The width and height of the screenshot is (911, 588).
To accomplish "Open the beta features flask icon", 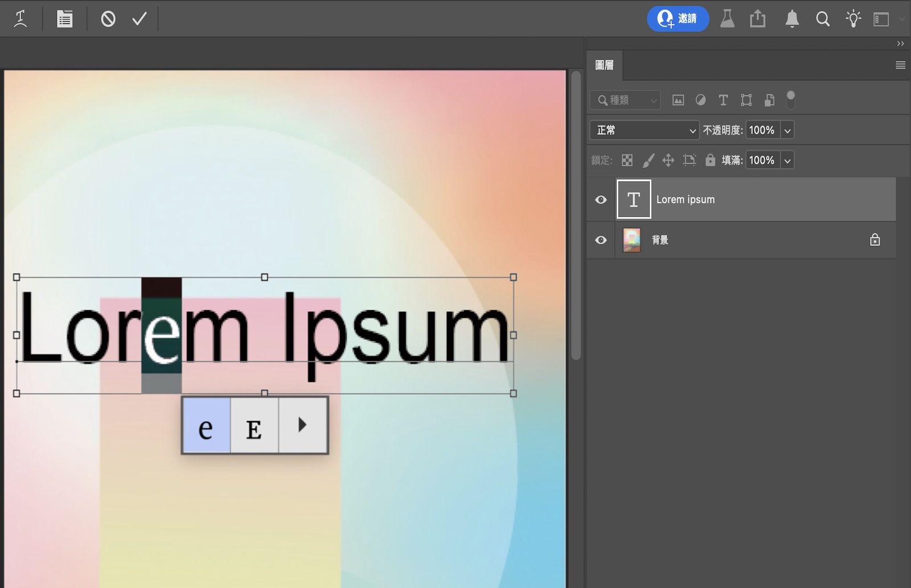I will pos(727,19).
